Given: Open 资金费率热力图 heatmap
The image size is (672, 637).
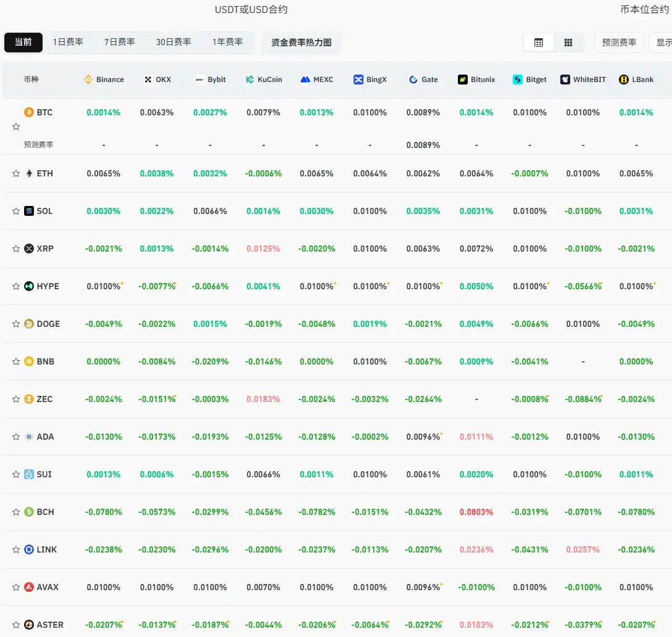Looking at the screenshot, I should [301, 43].
